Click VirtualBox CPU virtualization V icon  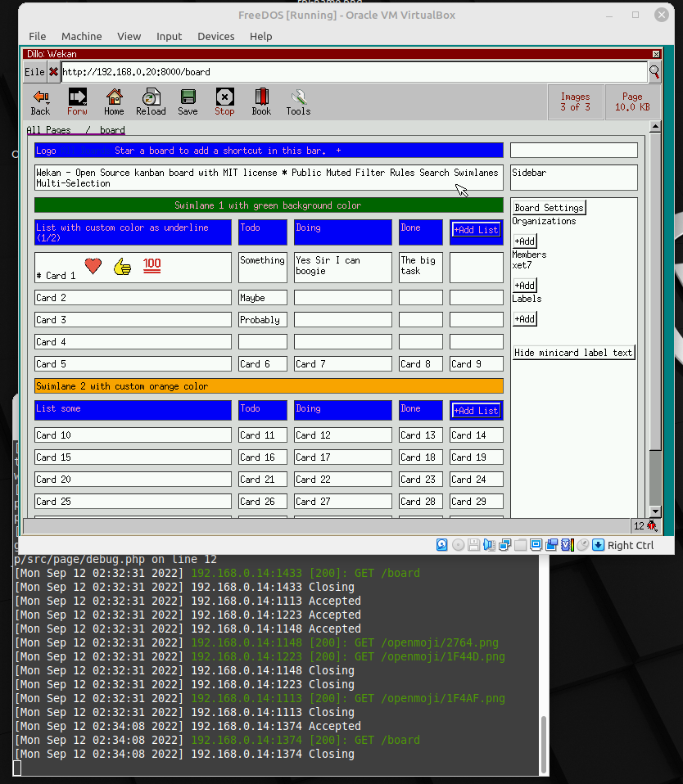pos(567,545)
